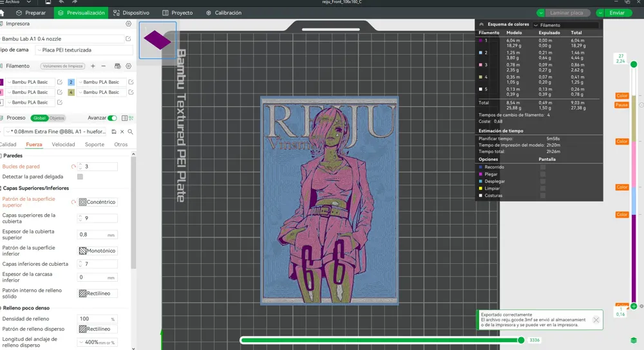This screenshot has width=644, height=350.
Task: Open Concéntrico top surface pattern dropdown
Action: coord(97,202)
